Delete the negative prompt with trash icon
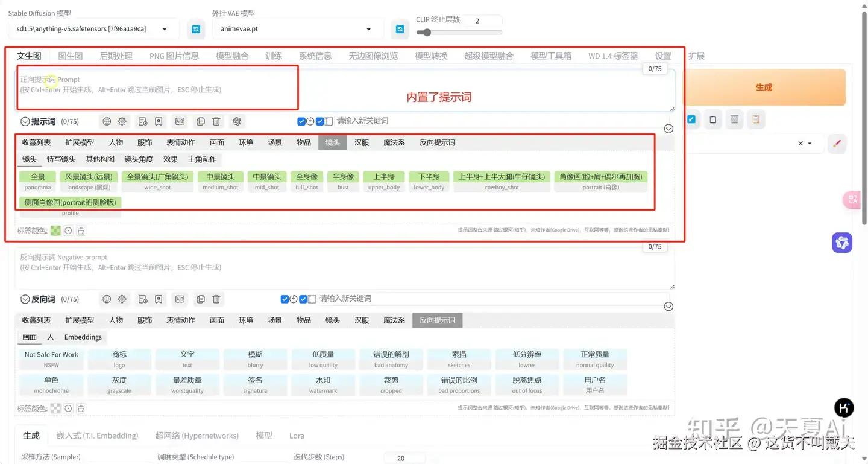Image resolution: width=868 pixels, height=464 pixels. point(216,299)
